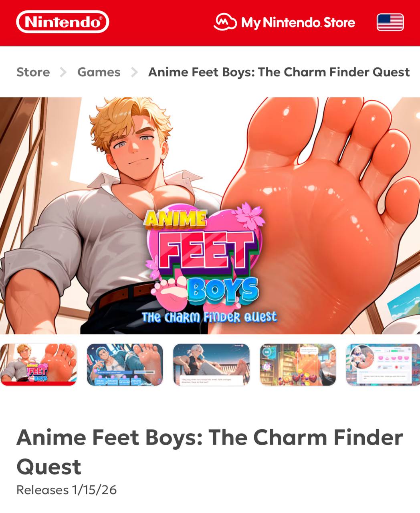Open My Nintendo Store link
The image size is (420, 513).
coord(285,22)
